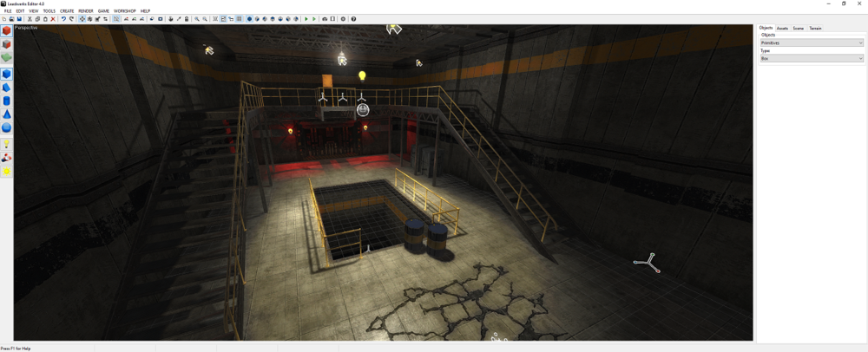The width and height of the screenshot is (868, 352).
Task: Select the blue Sphere primitive tool
Action: 7,127
